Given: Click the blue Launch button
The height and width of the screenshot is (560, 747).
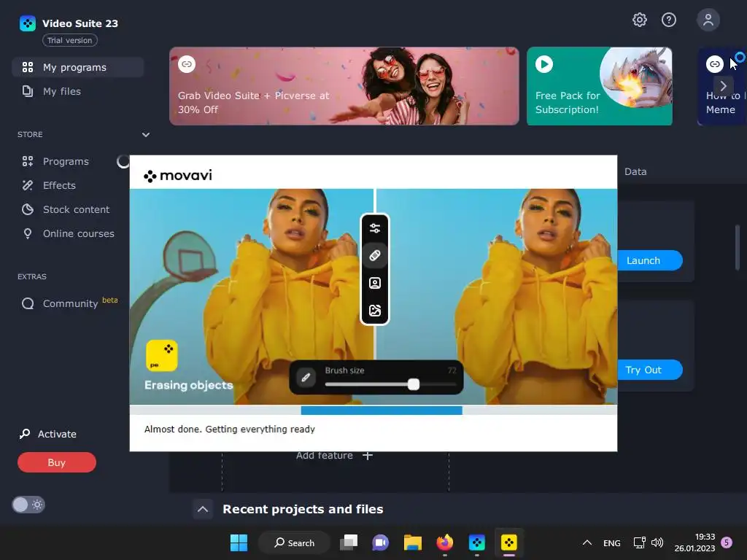Looking at the screenshot, I should click(x=650, y=260).
